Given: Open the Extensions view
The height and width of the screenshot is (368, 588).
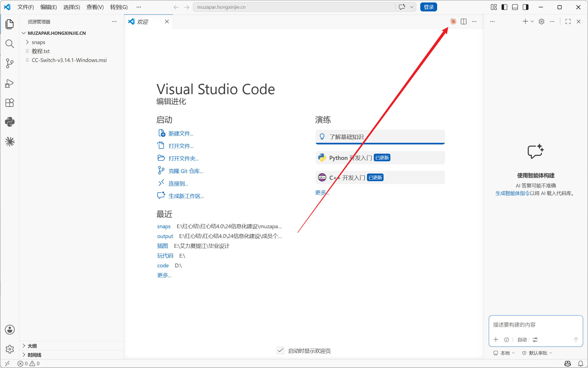Looking at the screenshot, I should pyautogui.click(x=10, y=103).
